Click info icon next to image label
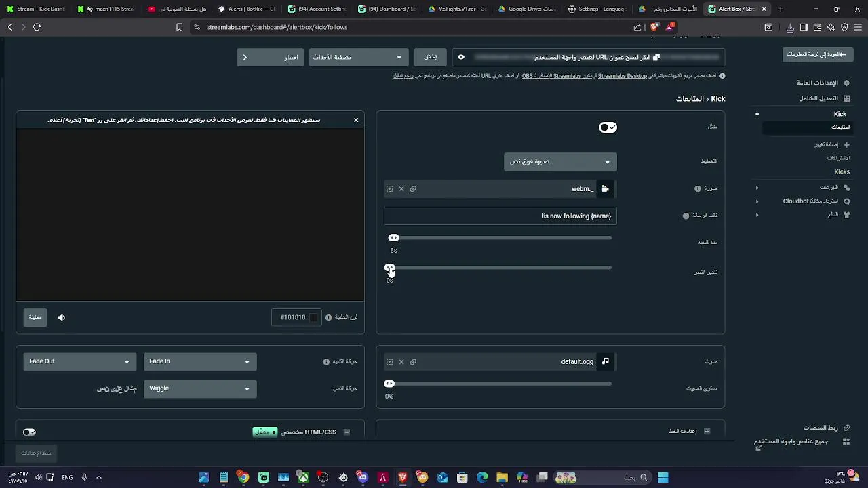868x488 pixels. click(697, 189)
